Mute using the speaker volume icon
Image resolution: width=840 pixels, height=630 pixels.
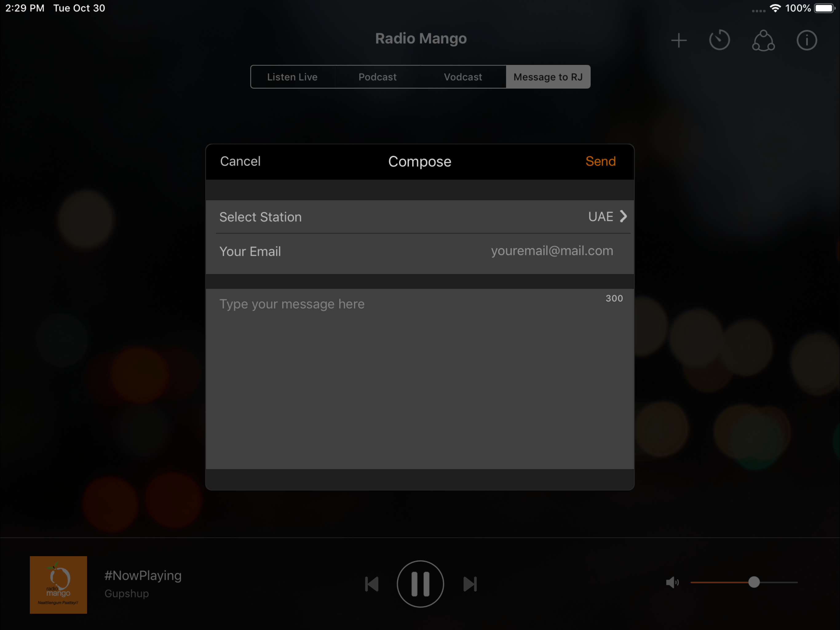(672, 582)
